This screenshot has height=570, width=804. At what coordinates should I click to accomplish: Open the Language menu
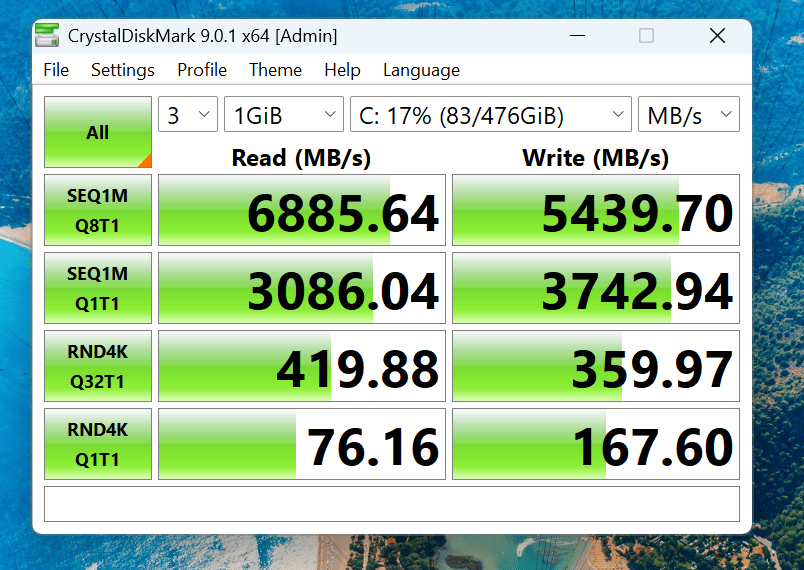421,70
